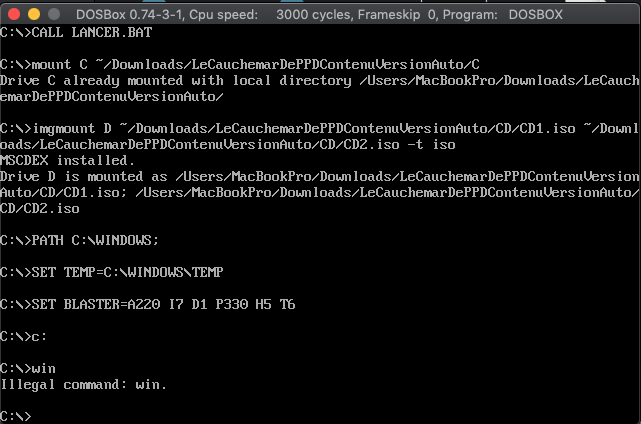Click the MSCDEX installed message
Image resolution: width=641 pixels, height=424 pixels.
[x=67, y=160]
